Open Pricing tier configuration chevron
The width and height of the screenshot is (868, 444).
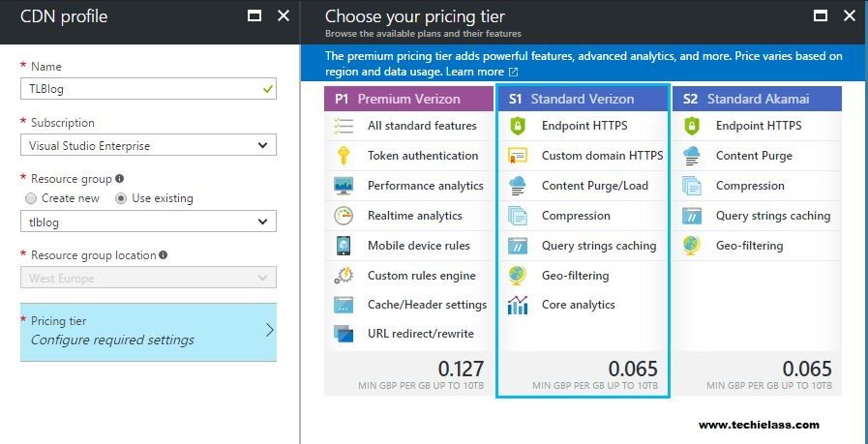click(x=270, y=331)
